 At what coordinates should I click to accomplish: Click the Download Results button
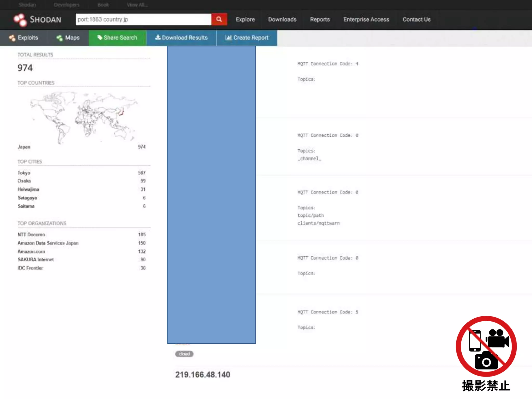click(x=181, y=38)
